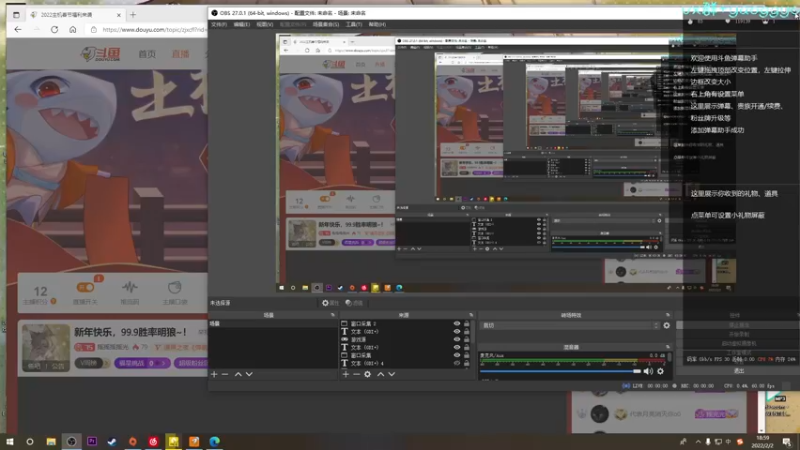Refresh the Douyu page in Edge
Viewport: 800px width, 450px height.
tap(54, 30)
